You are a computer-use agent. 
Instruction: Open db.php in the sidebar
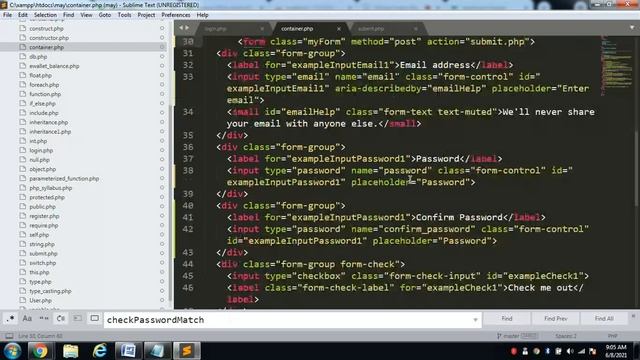tap(38, 57)
